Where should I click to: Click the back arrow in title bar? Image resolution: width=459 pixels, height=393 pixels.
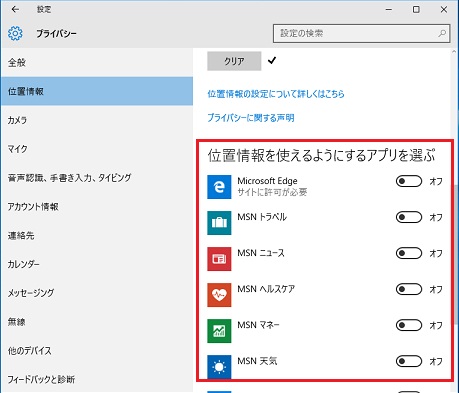(15, 9)
